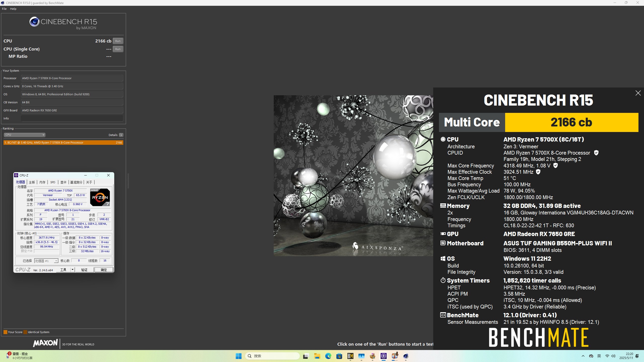Open the 关于 tab in CPU-Z
The height and width of the screenshot is (362, 644).
pyautogui.click(x=89, y=182)
